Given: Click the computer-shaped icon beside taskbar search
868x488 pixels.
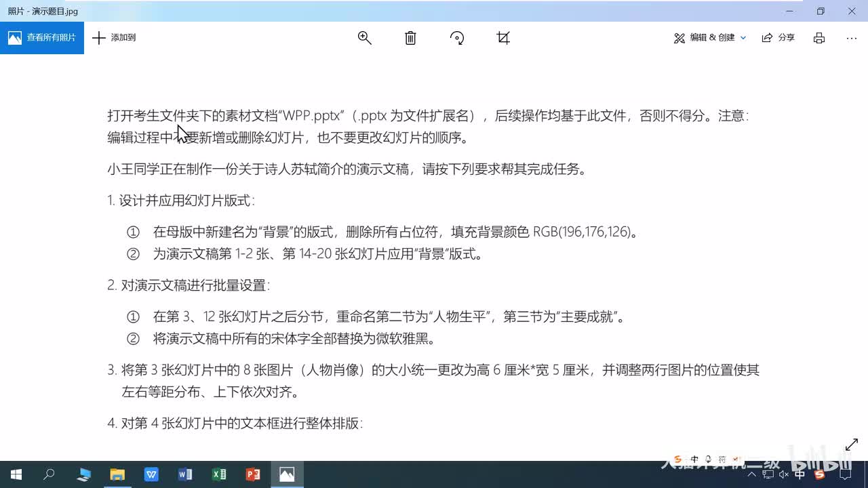Looking at the screenshot, I should 83,474.
